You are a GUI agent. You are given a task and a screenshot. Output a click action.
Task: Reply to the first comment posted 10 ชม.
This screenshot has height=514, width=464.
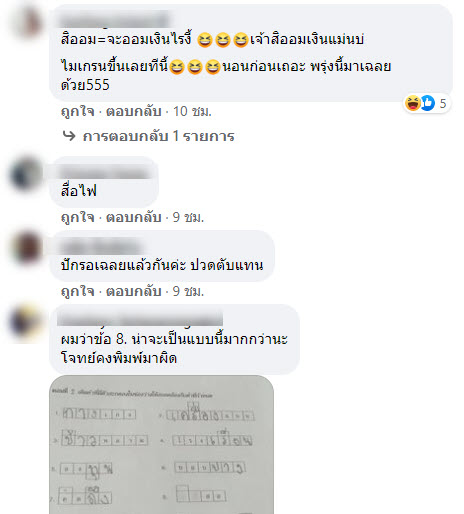click(x=134, y=111)
